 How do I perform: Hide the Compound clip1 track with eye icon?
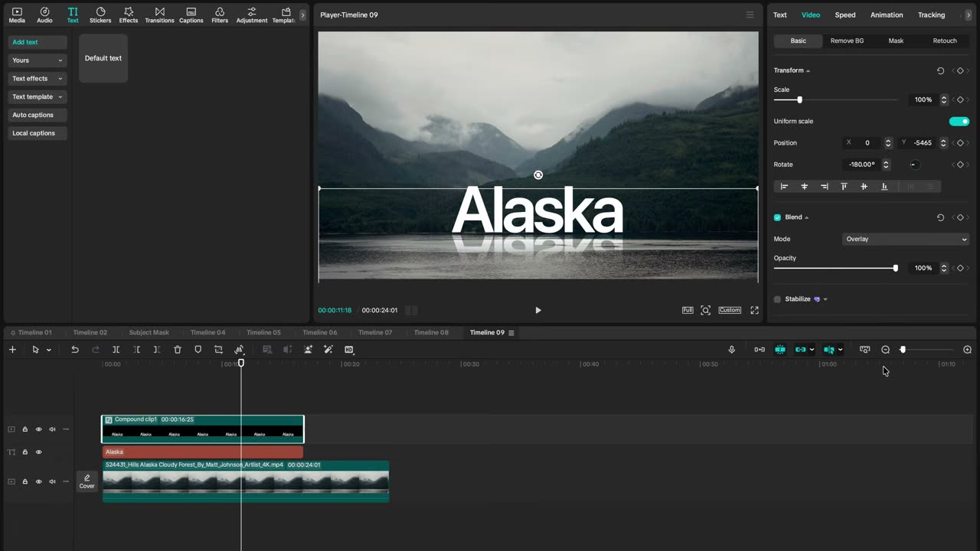(x=39, y=429)
